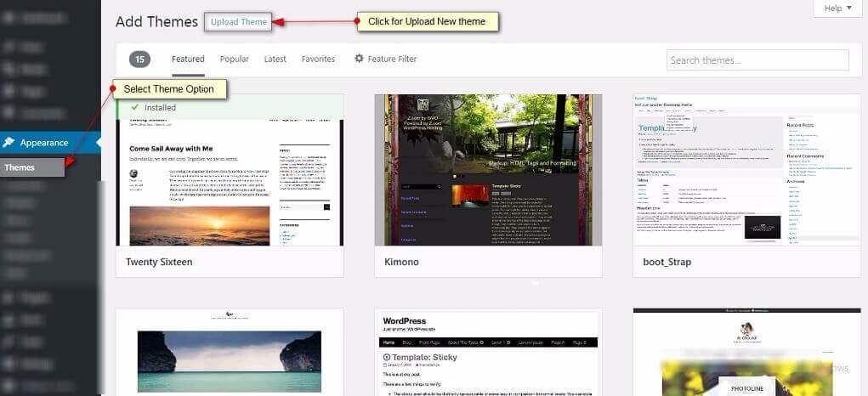Select the boot_Strap theme thumbnail
868x396 pixels.
click(x=746, y=170)
